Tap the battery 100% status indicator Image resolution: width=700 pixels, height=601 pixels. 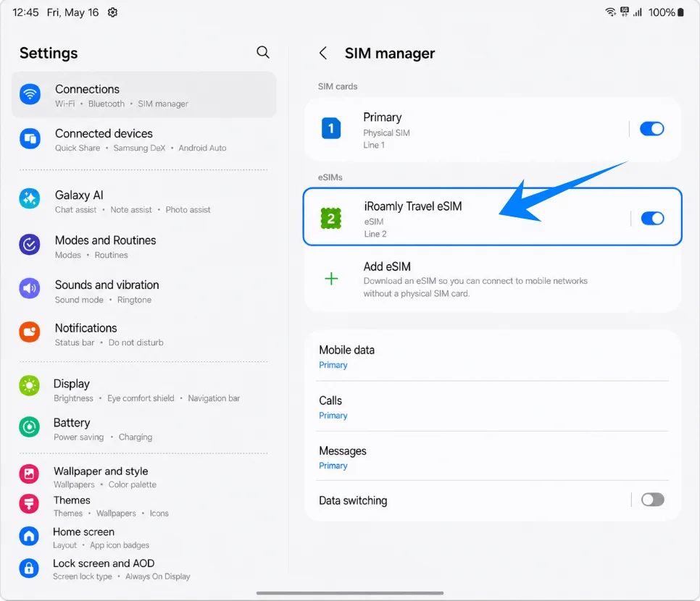click(x=666, y=12)
